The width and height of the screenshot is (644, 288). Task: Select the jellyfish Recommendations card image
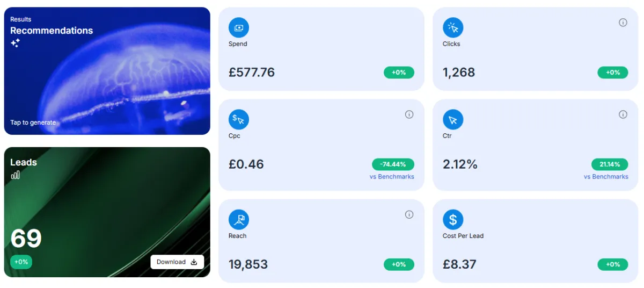[107, 71]
